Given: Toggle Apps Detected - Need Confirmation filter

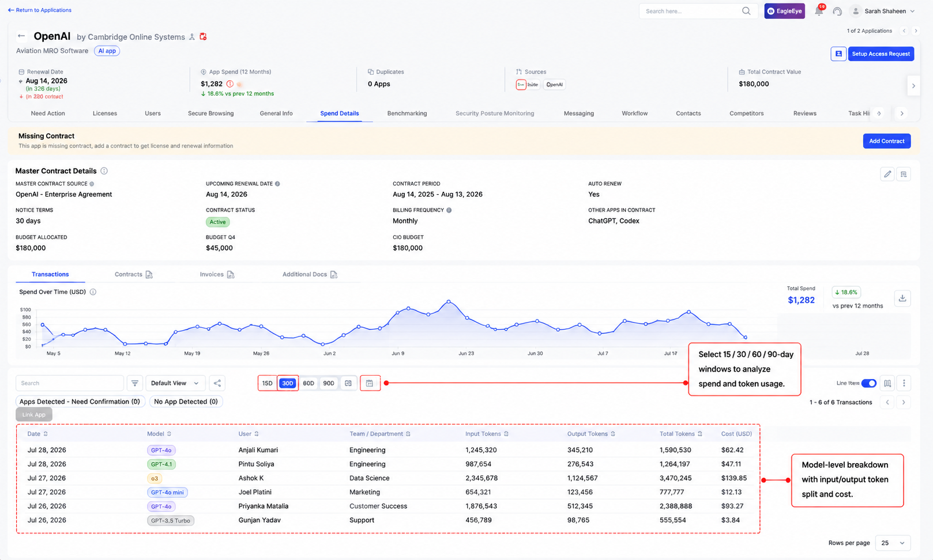Looking at the screenshot, I should point(80,402).
